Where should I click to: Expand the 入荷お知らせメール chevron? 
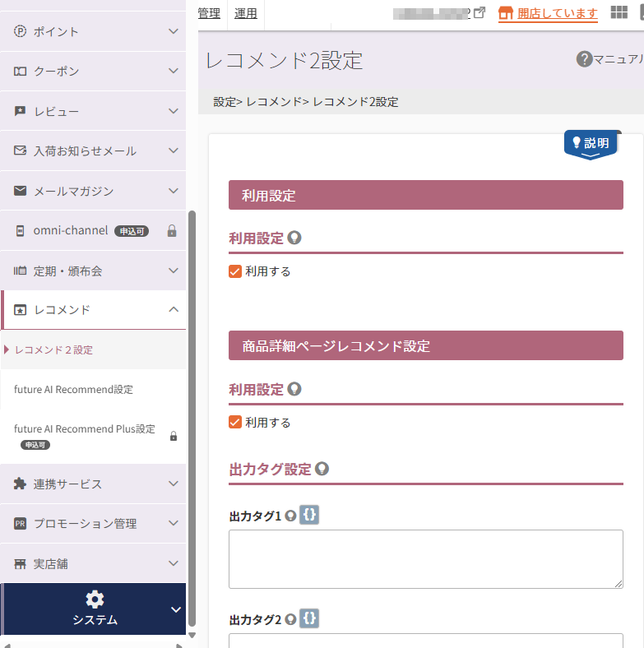tap(174, 150)
